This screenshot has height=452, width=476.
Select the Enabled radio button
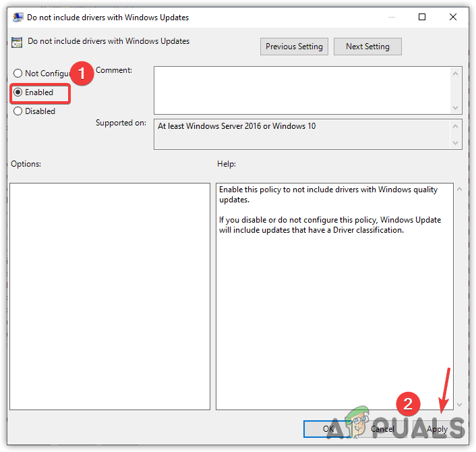point(18,92)
